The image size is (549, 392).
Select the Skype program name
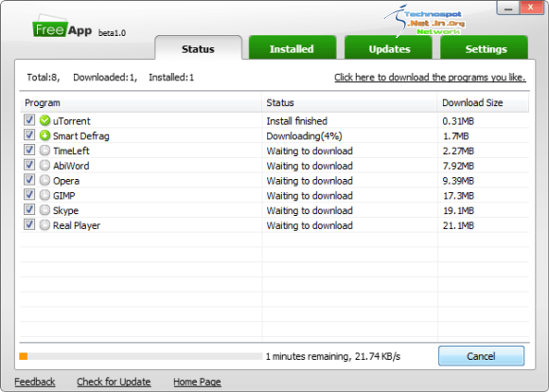pyautogui.click(x=65, y=211)
